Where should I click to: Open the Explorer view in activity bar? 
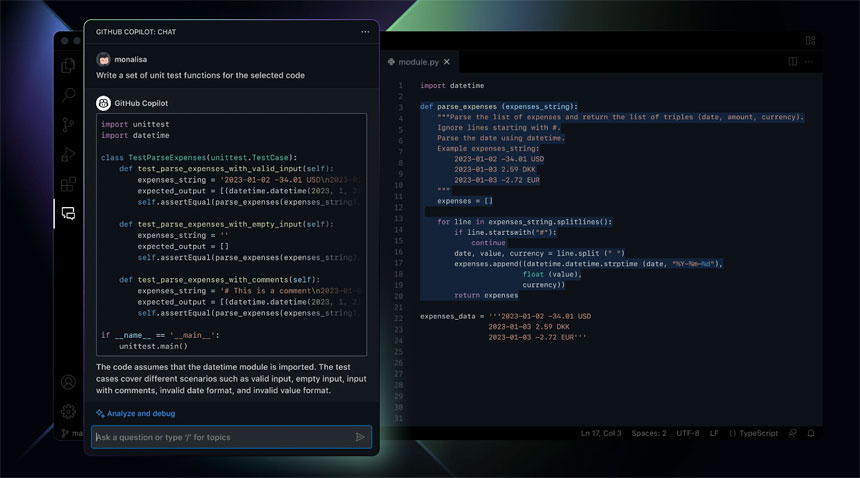click(68, 66)
